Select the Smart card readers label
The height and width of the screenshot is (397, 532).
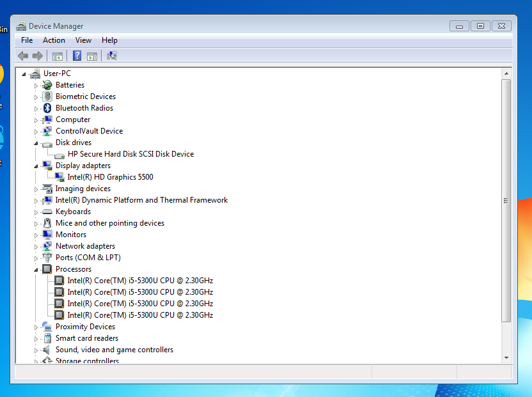[87, 338]
